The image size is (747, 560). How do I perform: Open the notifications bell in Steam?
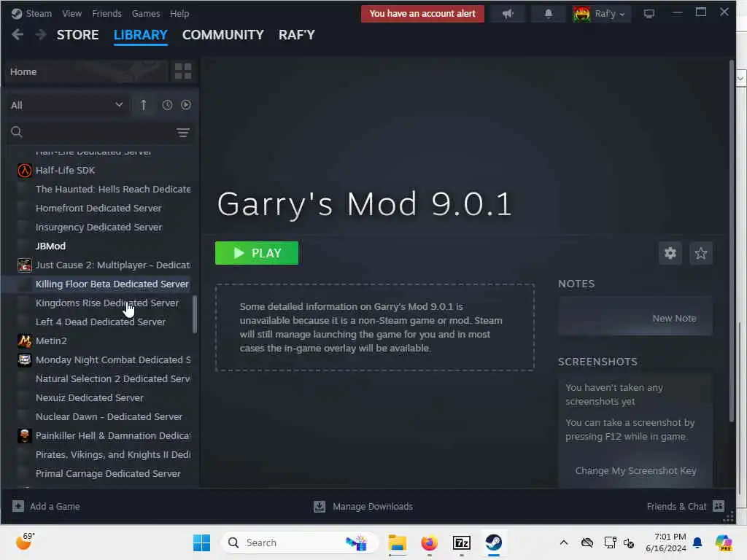549,13
